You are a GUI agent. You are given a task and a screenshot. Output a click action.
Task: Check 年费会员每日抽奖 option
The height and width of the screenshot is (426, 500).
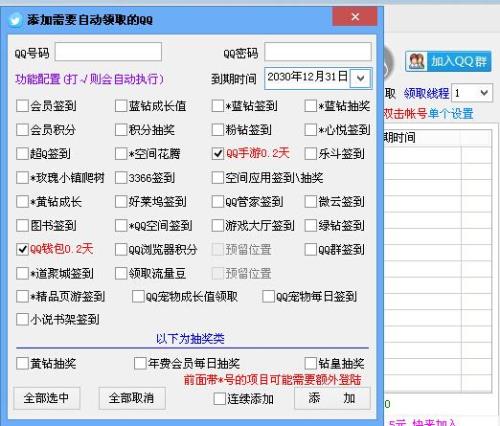(x=140, y=363)
